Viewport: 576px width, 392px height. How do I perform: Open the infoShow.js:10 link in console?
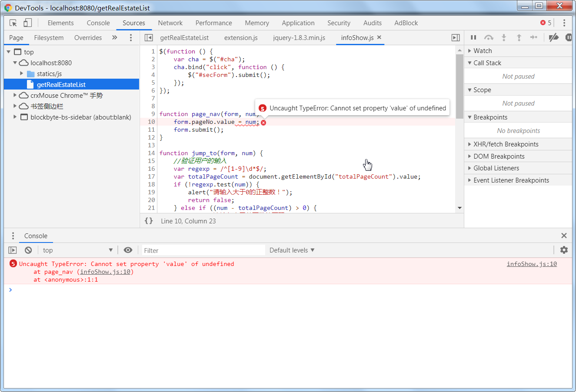(x=532, y=264)
